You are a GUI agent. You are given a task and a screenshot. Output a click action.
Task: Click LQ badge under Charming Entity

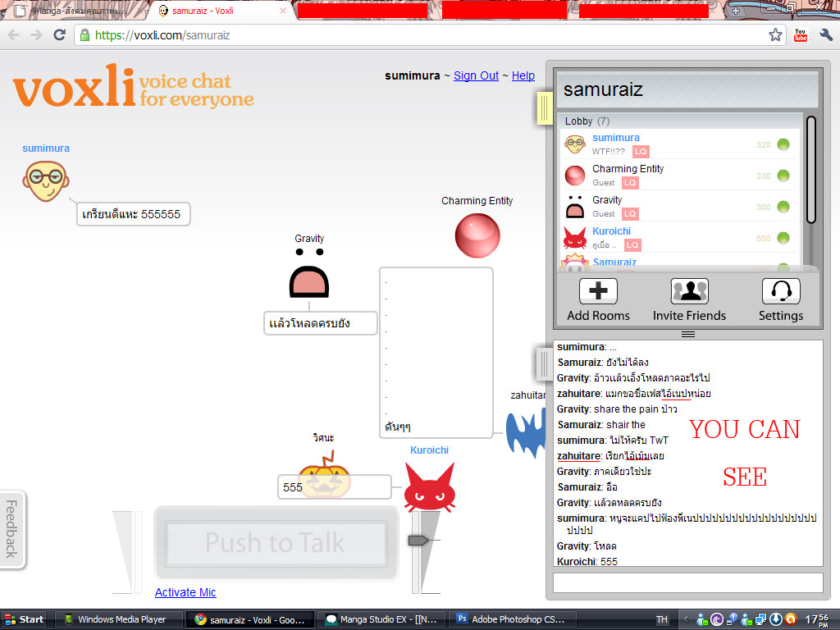(x=631, y=183)
